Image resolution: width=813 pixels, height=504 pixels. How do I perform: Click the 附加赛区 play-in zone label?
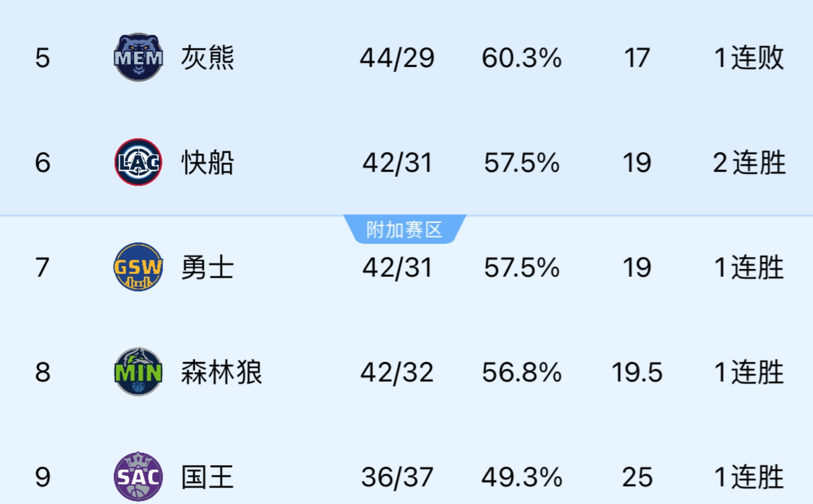point(405,229)
